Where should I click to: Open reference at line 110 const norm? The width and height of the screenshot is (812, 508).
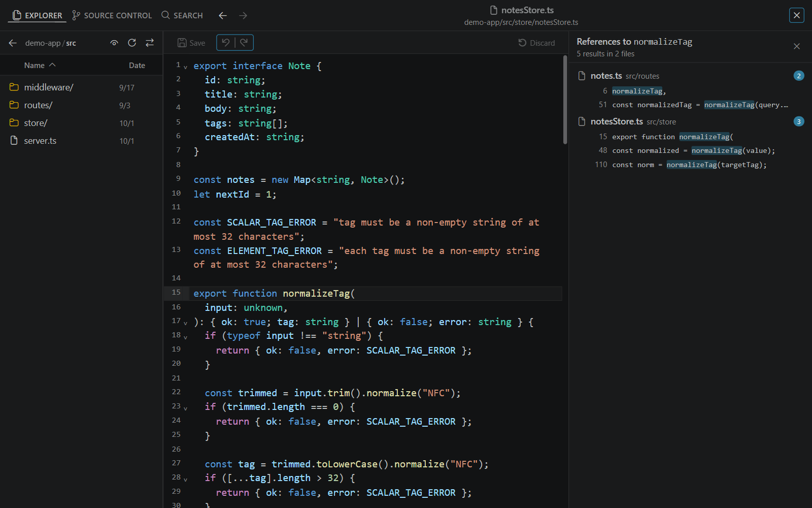[690, 165]
